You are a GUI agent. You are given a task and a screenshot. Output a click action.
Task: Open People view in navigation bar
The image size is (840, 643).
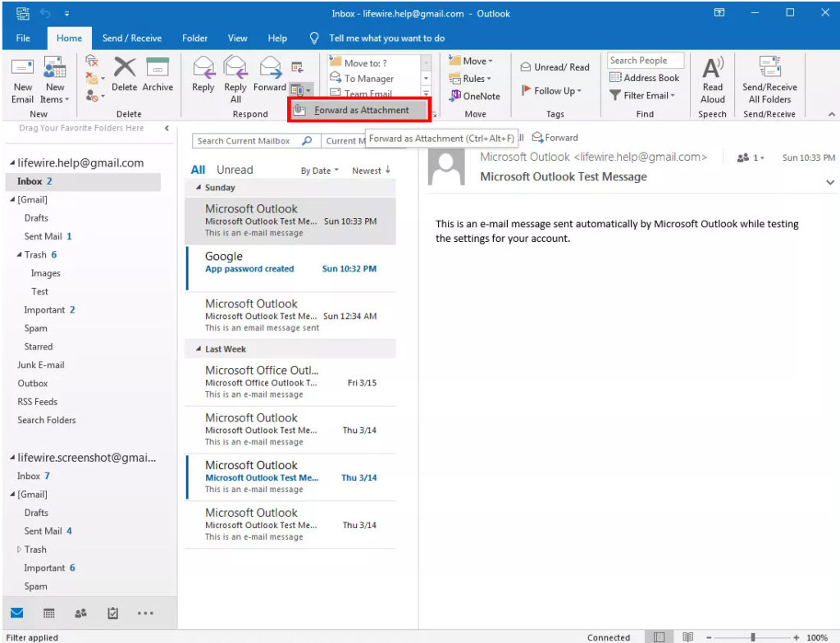tap(81, 613)
